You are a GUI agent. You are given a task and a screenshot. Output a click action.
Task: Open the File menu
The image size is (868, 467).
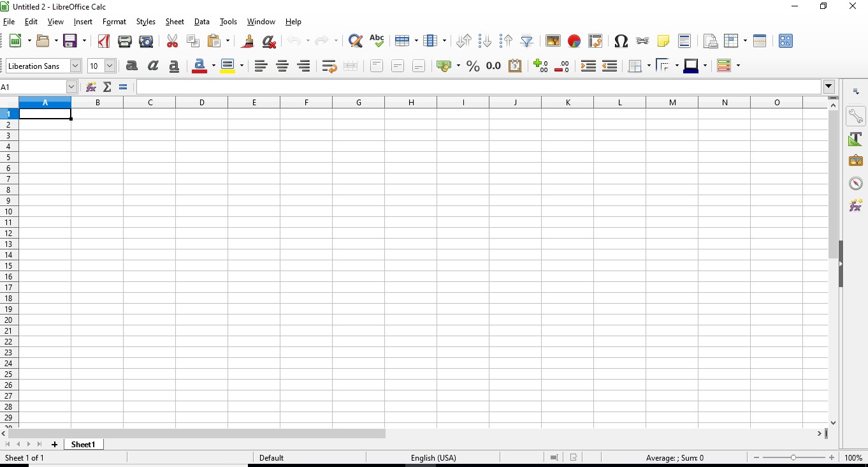tap(9, 22)
